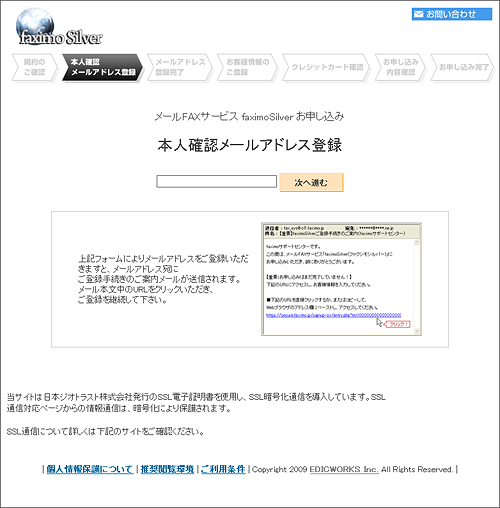
Task: Click the blue URL in sample email
Action: point(333,315)
